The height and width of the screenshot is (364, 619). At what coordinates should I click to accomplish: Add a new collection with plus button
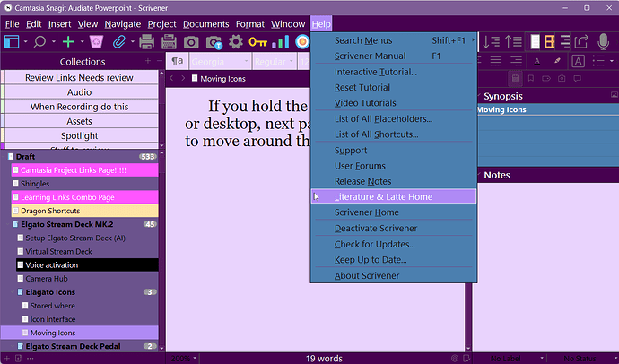tap(148, 61)
